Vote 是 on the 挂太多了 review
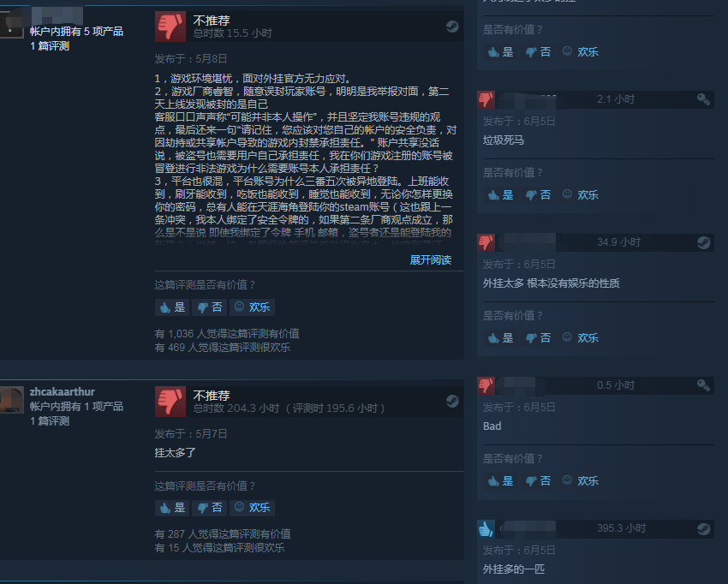This screenshot has width=728, height=584. point(172,508)
